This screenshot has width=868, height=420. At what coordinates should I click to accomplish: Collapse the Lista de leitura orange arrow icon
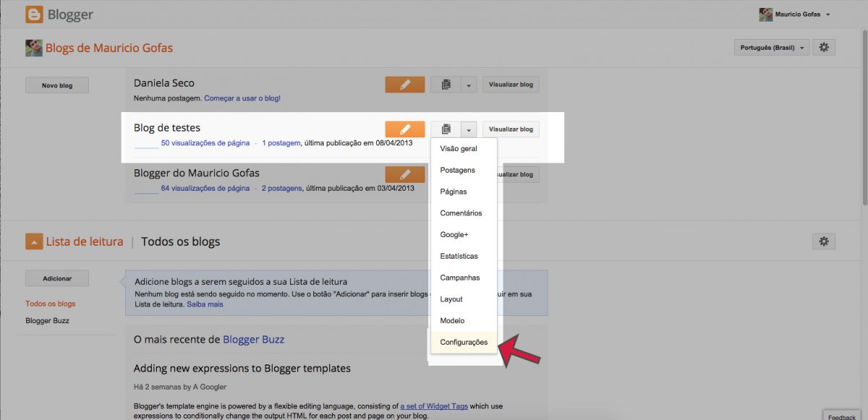[x=34, y=241]
